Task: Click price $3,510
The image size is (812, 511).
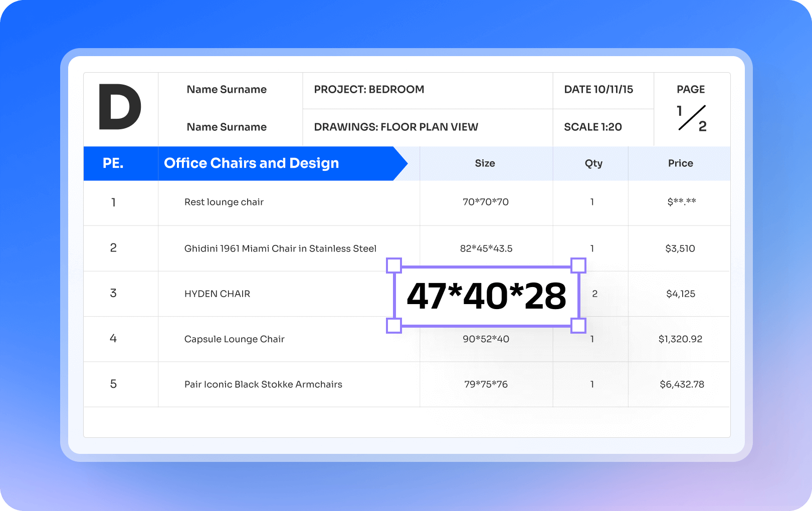Action: 680,248
